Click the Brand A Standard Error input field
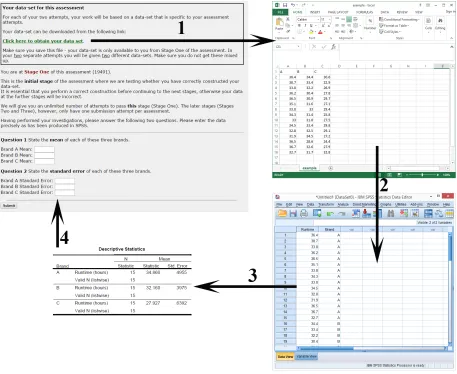The height and width of the screenshot is (374, 457). click(65, 181)
